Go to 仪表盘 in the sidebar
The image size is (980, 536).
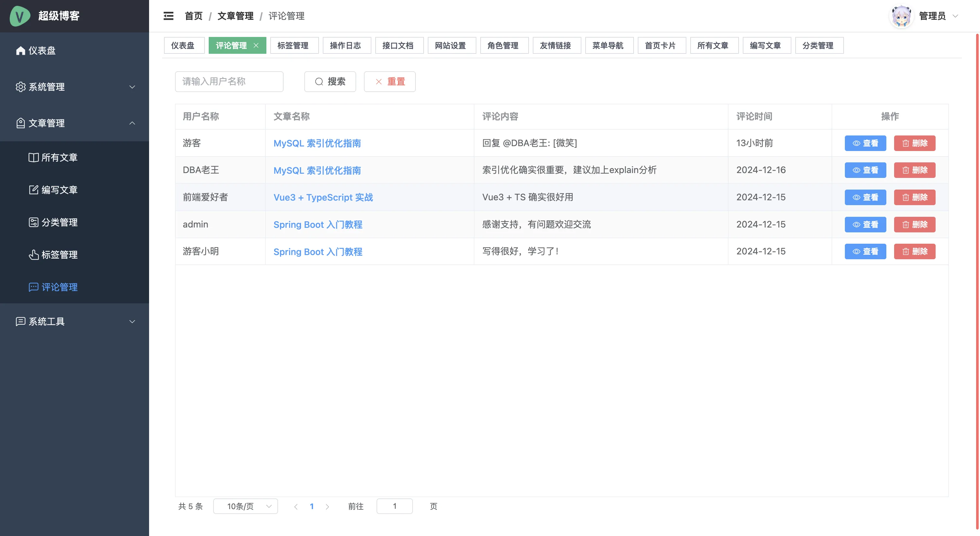click(75, 51)
